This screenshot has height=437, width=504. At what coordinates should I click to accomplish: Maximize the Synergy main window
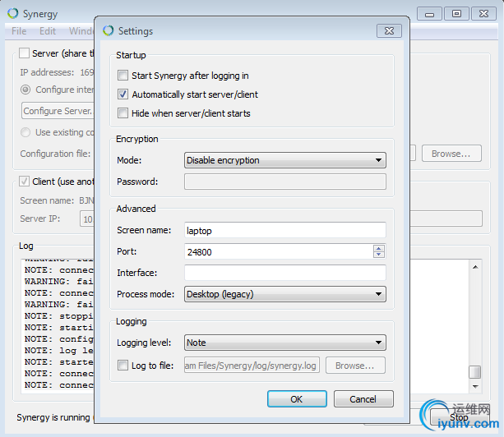tap(456, 14)
